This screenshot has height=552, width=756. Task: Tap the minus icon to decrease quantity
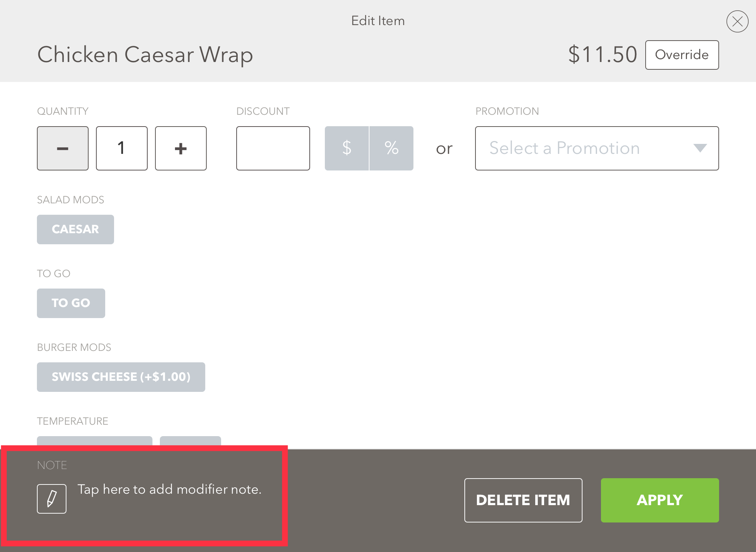[62, 148]
